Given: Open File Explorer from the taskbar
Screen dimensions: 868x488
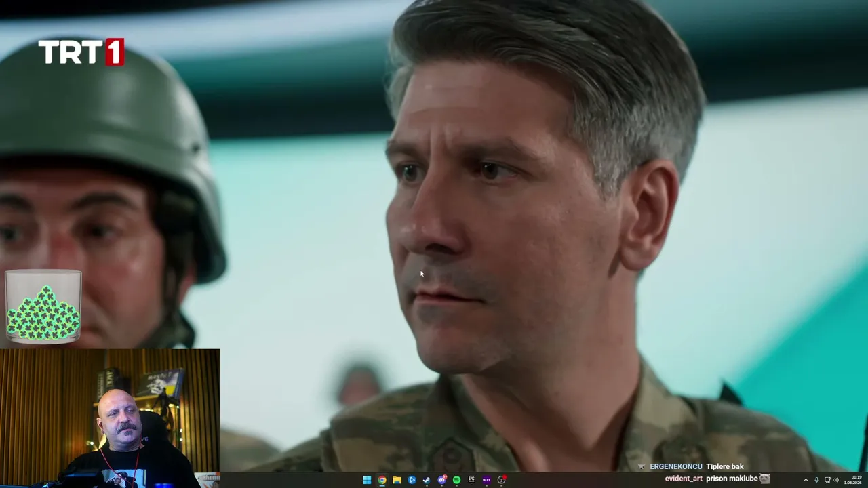Looking at the screenshot, I should click(397, 480).
